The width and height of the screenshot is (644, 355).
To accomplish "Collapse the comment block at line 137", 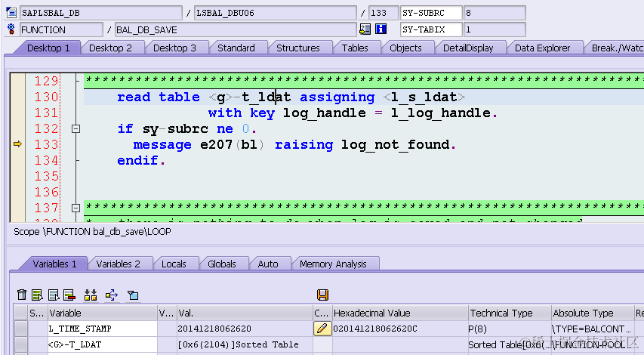I will tap(75, 208).
